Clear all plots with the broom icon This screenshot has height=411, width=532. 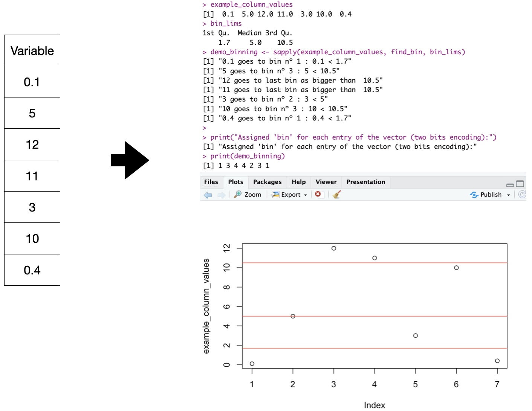coord(337,194)
